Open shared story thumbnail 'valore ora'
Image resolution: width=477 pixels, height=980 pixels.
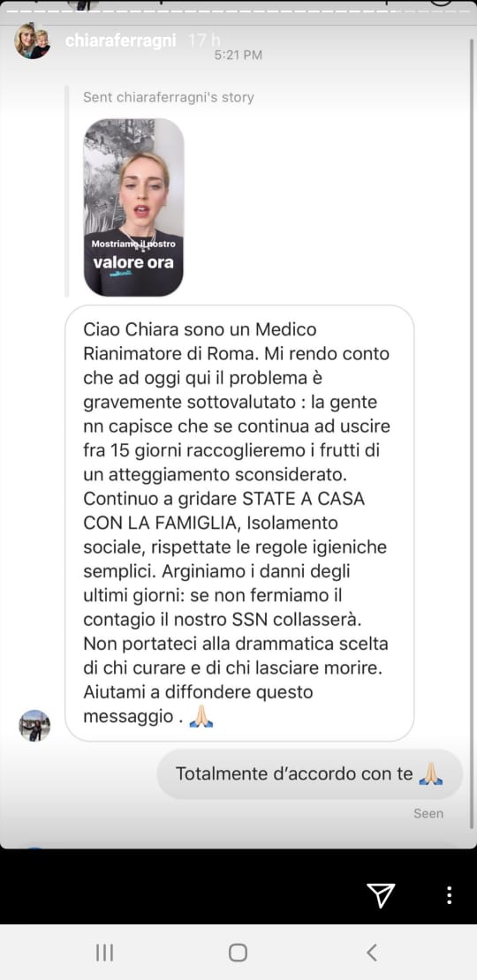coord(133,207)
